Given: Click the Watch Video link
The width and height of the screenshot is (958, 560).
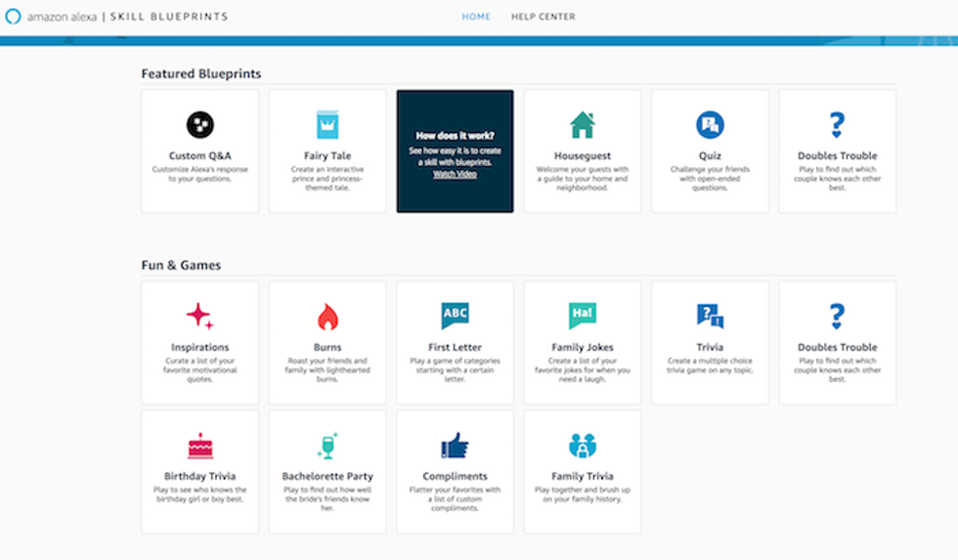Looking at the screenshot, I should click(455, 174).
